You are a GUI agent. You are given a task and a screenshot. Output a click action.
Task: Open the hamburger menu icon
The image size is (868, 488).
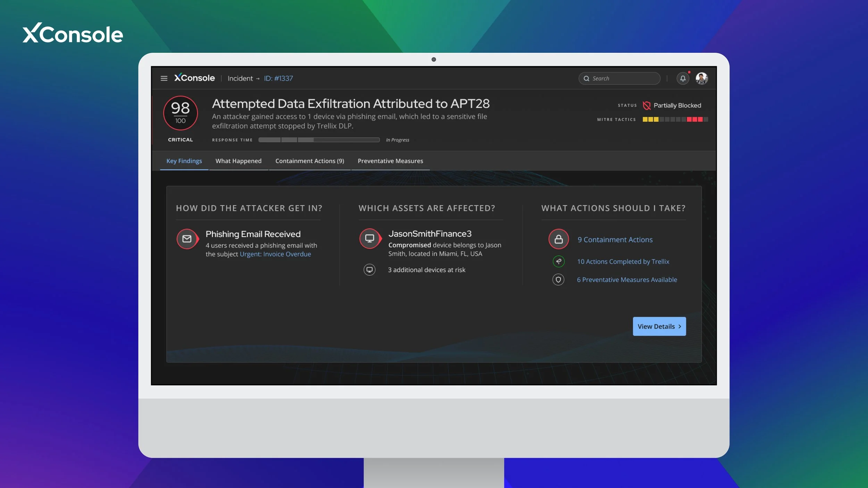(x=164, y=78)
